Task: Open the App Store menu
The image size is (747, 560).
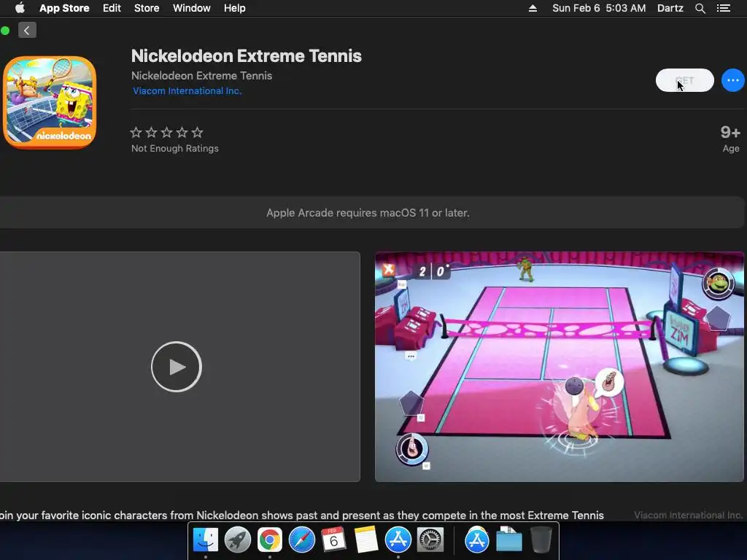Action: 64,8
